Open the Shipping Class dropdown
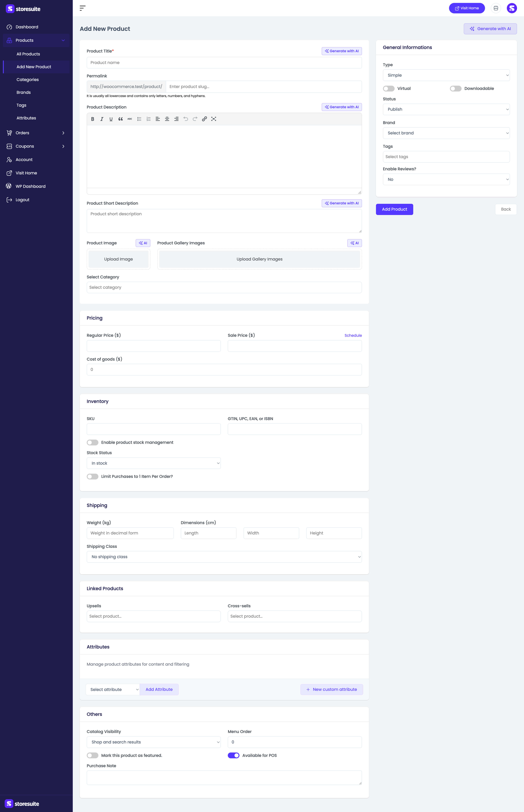The width and height of the screenshot is (524, 812). [x=224, y=557]
